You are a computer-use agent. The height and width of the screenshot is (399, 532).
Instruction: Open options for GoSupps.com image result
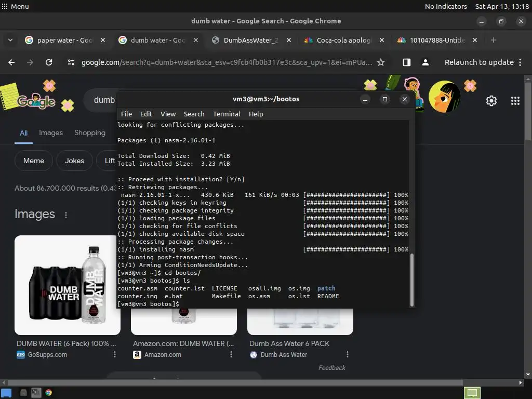click(x=115, y=354)
